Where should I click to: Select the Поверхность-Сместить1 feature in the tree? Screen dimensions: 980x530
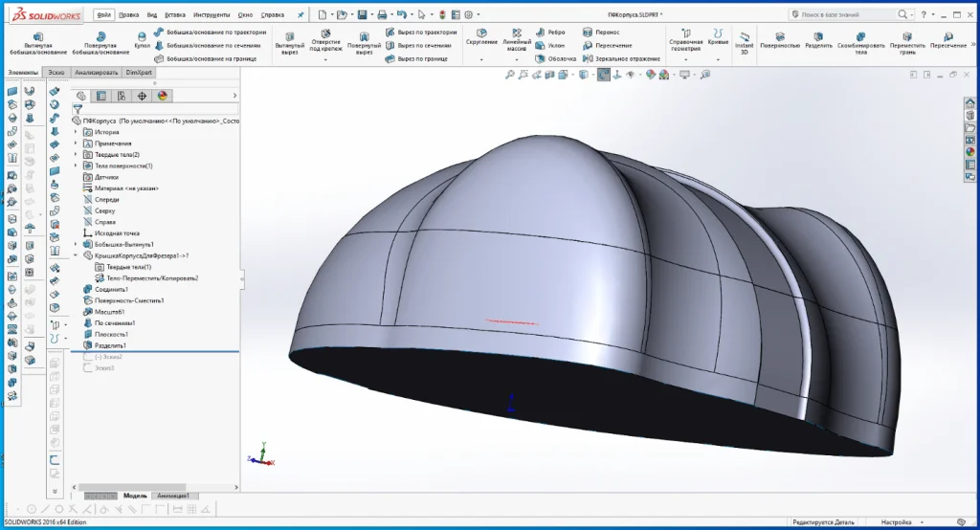129,300
